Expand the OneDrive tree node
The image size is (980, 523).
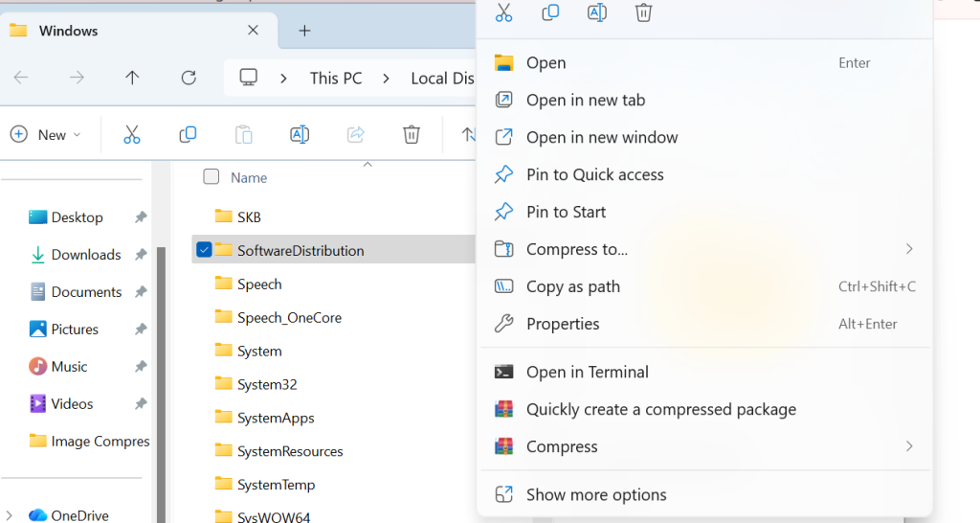pyautogui.click(x=11, y=515)
